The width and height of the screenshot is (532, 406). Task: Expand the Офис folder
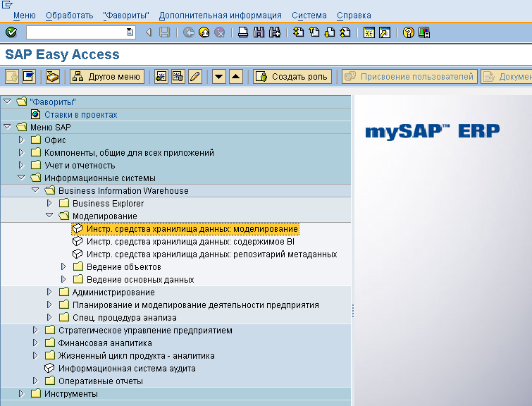21,140
